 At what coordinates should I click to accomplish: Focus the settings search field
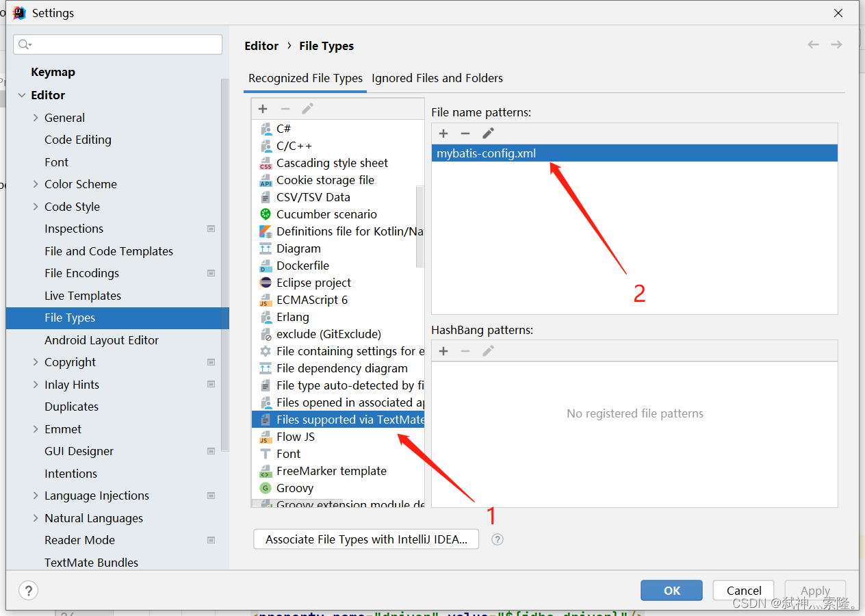[x=118, y=44]
